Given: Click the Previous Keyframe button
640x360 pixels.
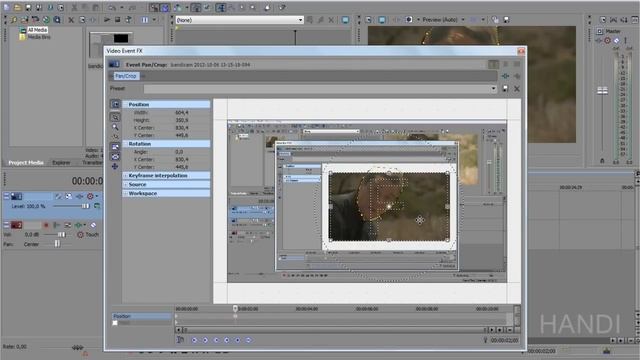Looking at the screenshot, I should 205,340.
